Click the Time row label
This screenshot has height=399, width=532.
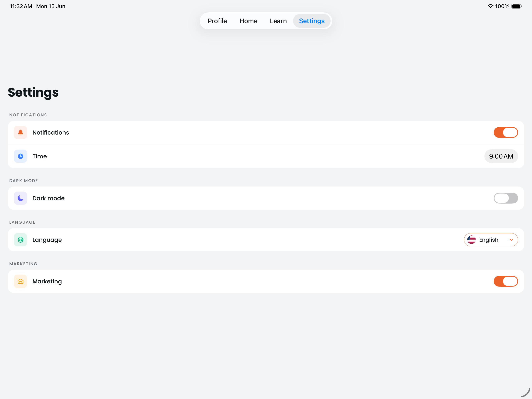(x=40, y=156)
